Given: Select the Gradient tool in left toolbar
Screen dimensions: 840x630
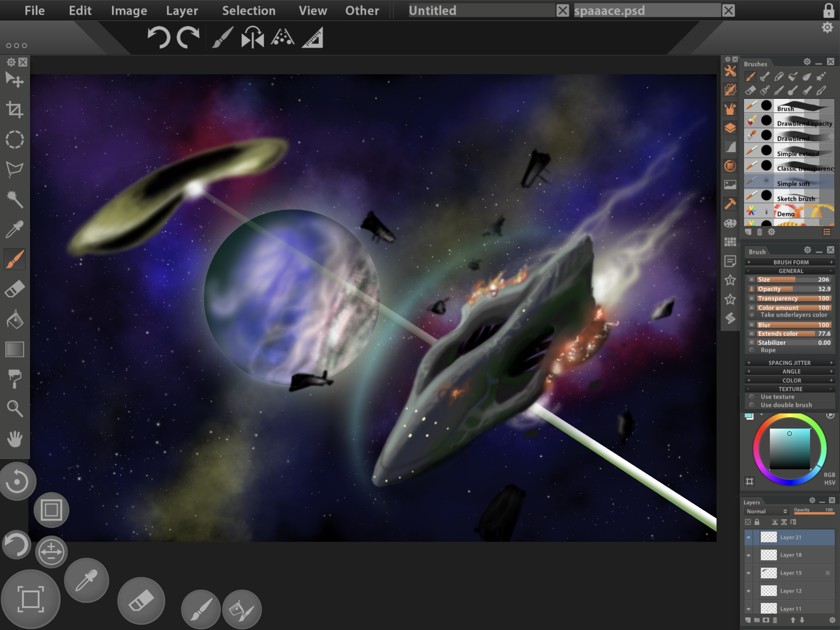Looking at the screenshot, I should point(15,349).
